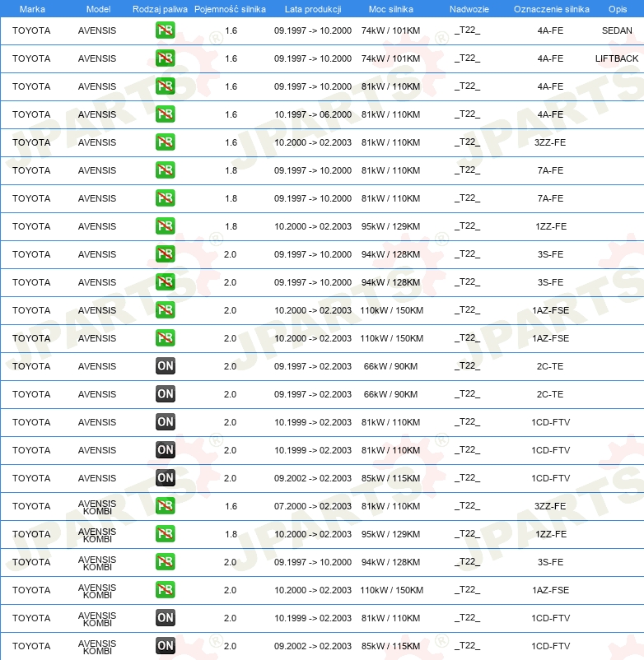The width and height of the screenshot is (644, 660).
Task: Click the Moc silnika column header
Action: pos(391,9)
